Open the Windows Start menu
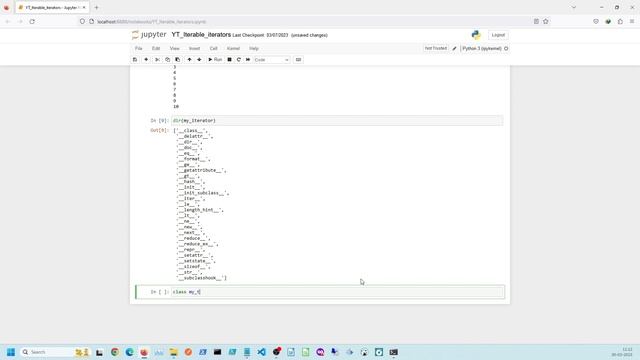Viewport: 640px width, 360px height. [x=11, y=352]
